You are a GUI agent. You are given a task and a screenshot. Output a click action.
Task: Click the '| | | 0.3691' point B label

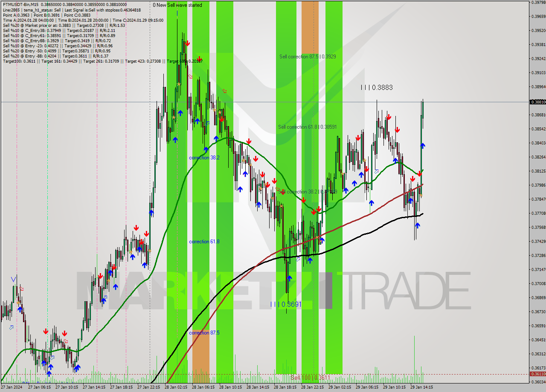[286, 304]
